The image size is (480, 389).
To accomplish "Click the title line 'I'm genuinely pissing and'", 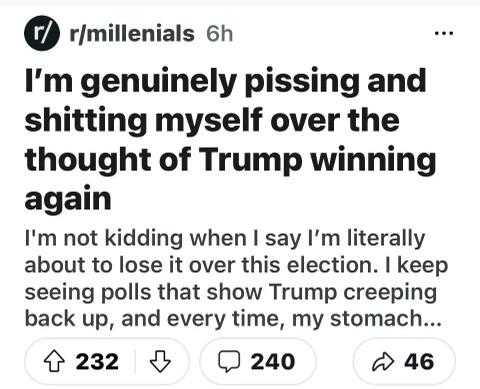I will (x=226, y=82).
